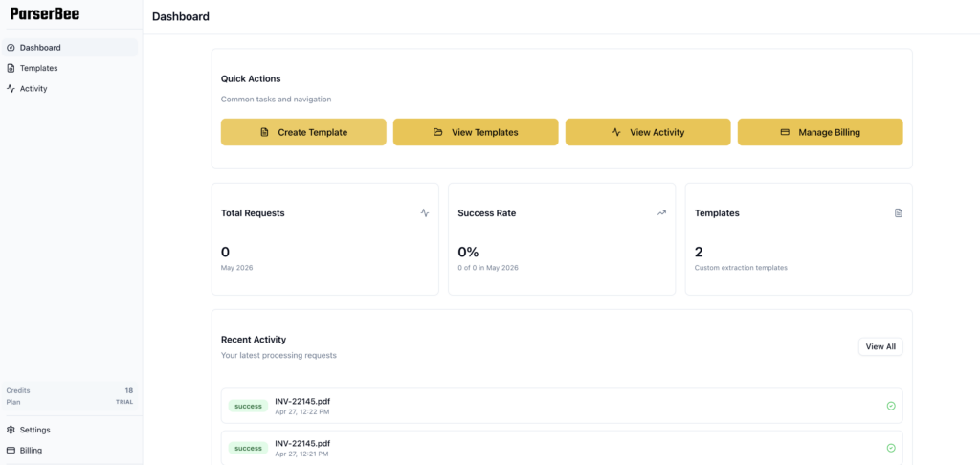Open the INV-22145.pdf entry from 12:21 PM
Image resolution: width=980 pixels, height=465 pixels.
point(562,448)
